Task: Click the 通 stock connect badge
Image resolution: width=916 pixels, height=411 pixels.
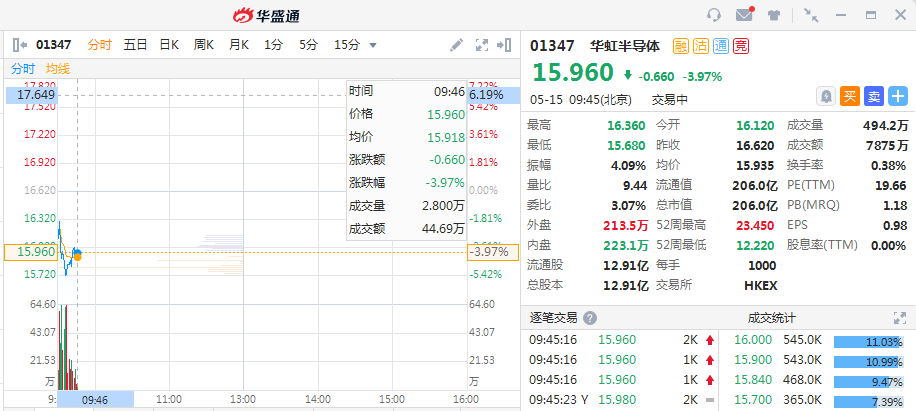Action: point(721,46)
